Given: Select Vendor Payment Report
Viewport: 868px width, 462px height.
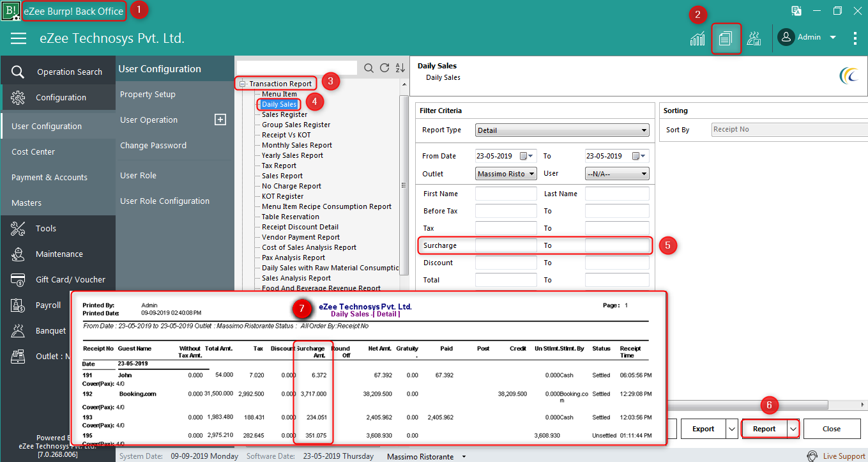Looking at the screenshot, I should click(x=301, y=237).
